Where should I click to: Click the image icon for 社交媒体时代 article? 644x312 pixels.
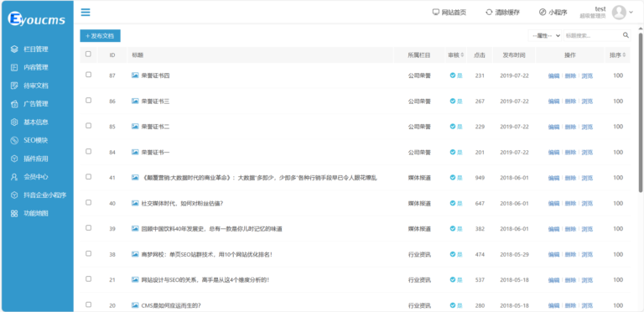(x=135, y=203)
